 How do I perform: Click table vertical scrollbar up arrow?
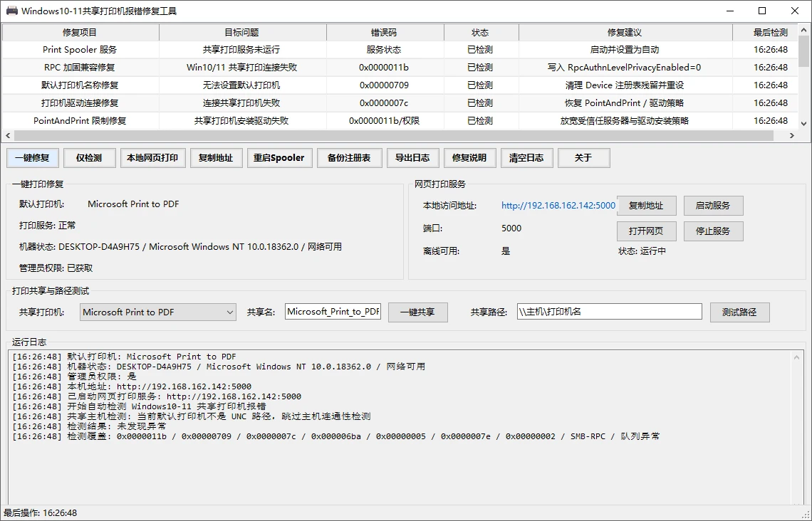[803, 29]
